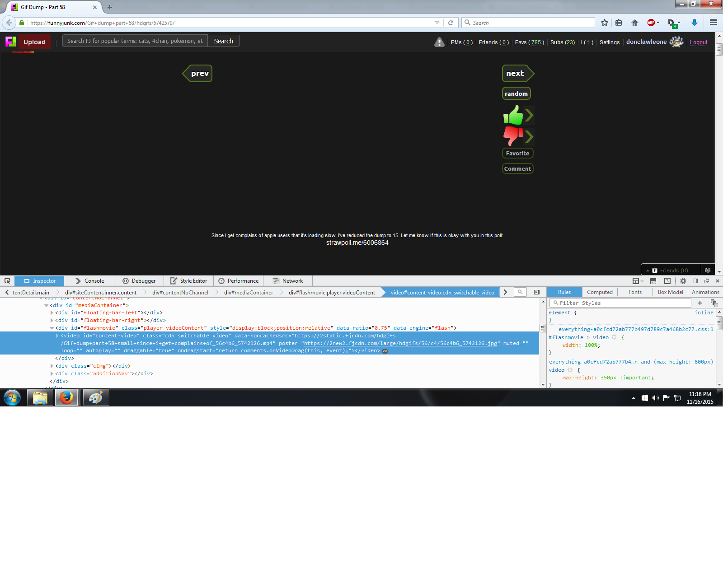Image resolution: width=723 pixels, height=588 pixels.
Task: Open the Firefox downloads arrow
Action: pos(694,23)
